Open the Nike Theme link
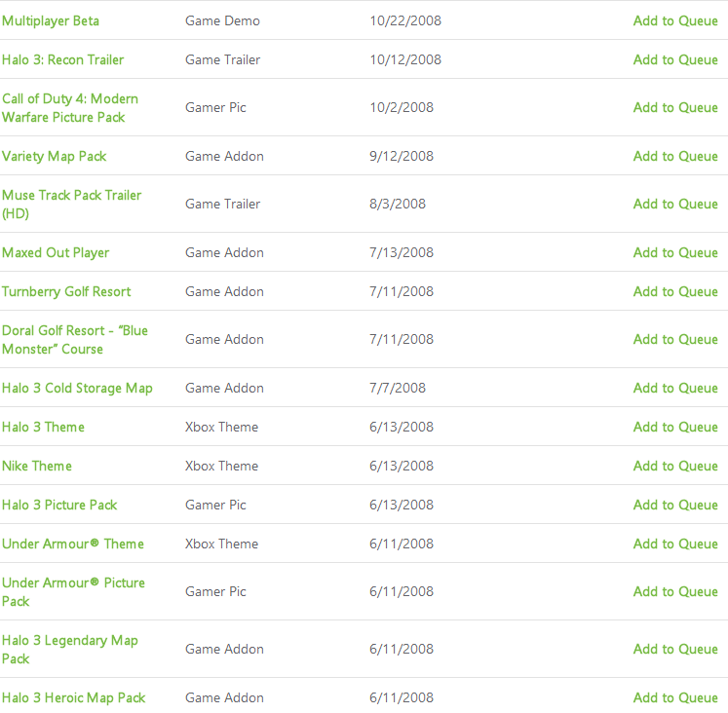Image resolution: width=728 pixels, height=713 pixels. click(37, 467)
